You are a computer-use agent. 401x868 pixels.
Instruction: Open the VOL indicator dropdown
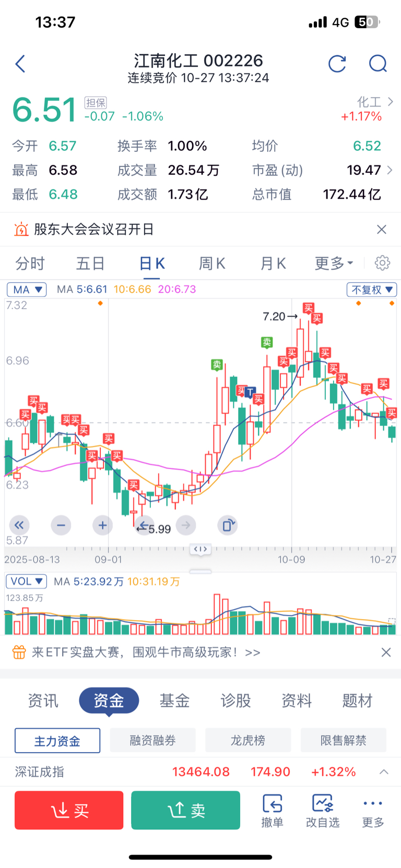(27, 581)
